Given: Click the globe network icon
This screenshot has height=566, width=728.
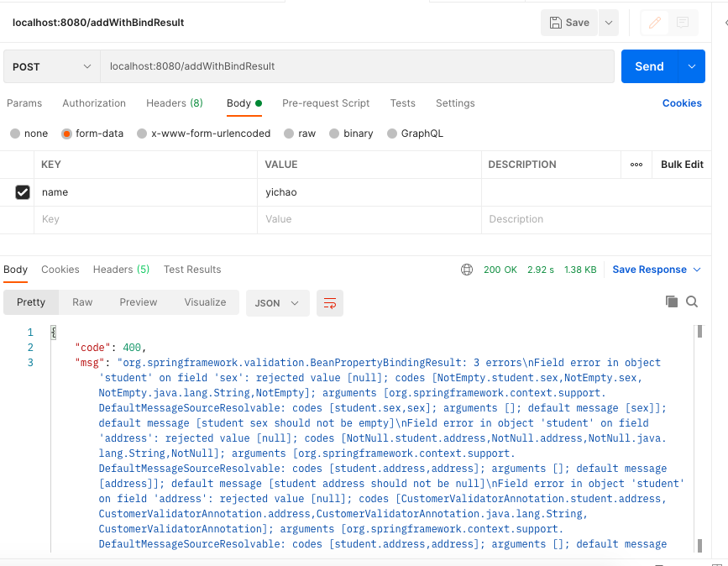Looking at the screenshot, I should click(467, 270).
